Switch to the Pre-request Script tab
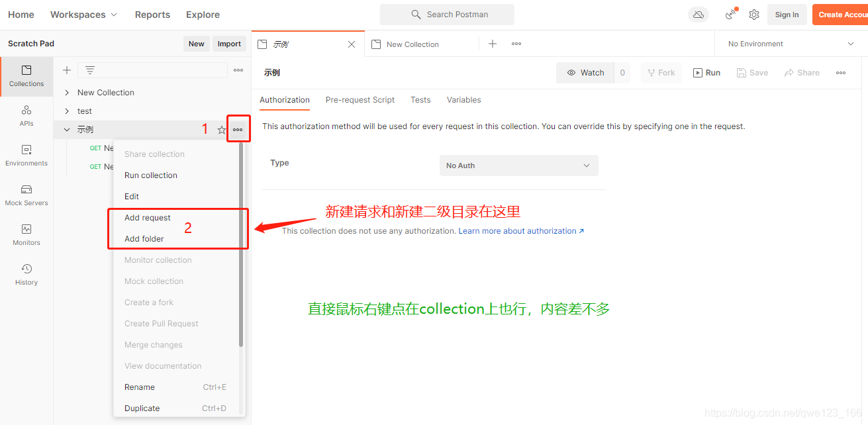 (360, 100)
